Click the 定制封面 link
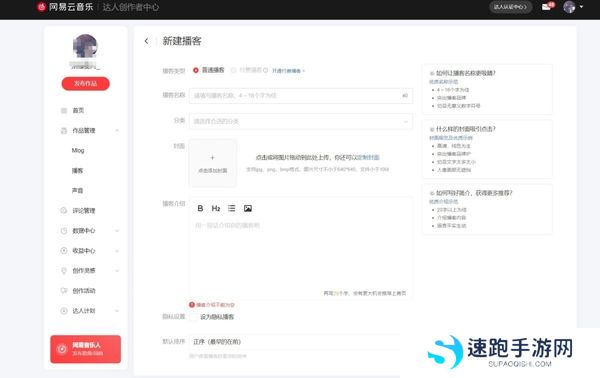The width and height of the screenshot is (600, 378). [368, 157]
